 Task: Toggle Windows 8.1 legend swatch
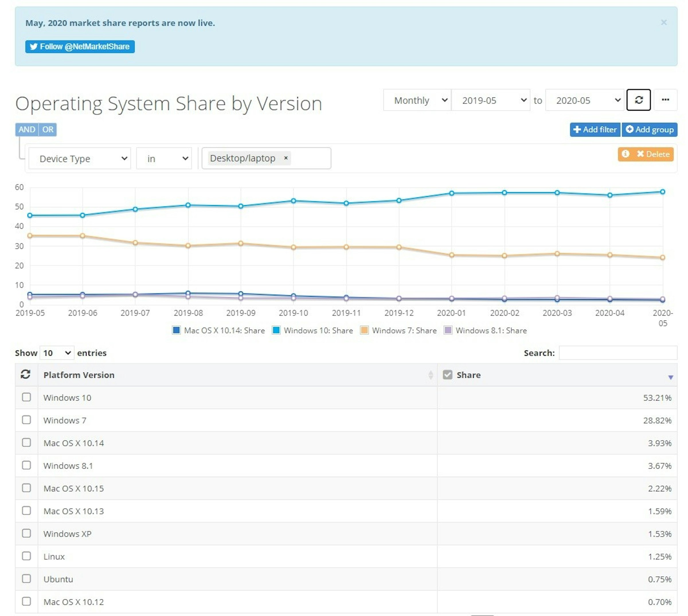(x=448, y=330)
